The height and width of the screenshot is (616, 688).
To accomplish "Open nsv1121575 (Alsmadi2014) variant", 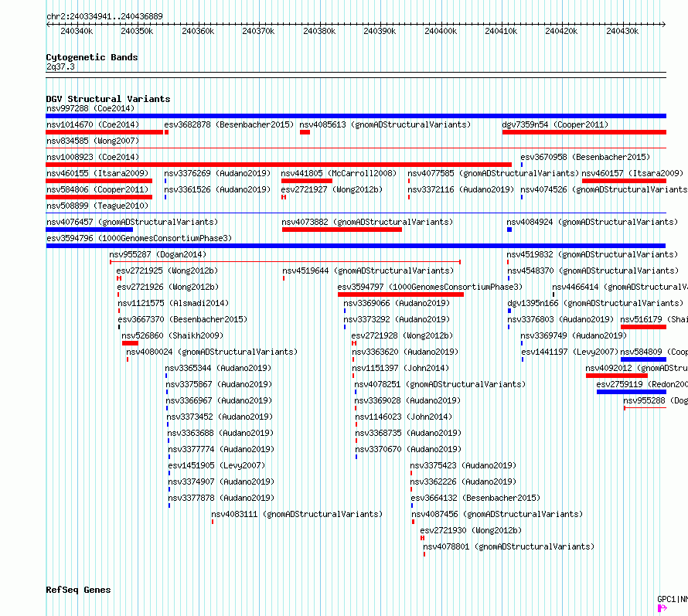I will click(x=173, y=303).
